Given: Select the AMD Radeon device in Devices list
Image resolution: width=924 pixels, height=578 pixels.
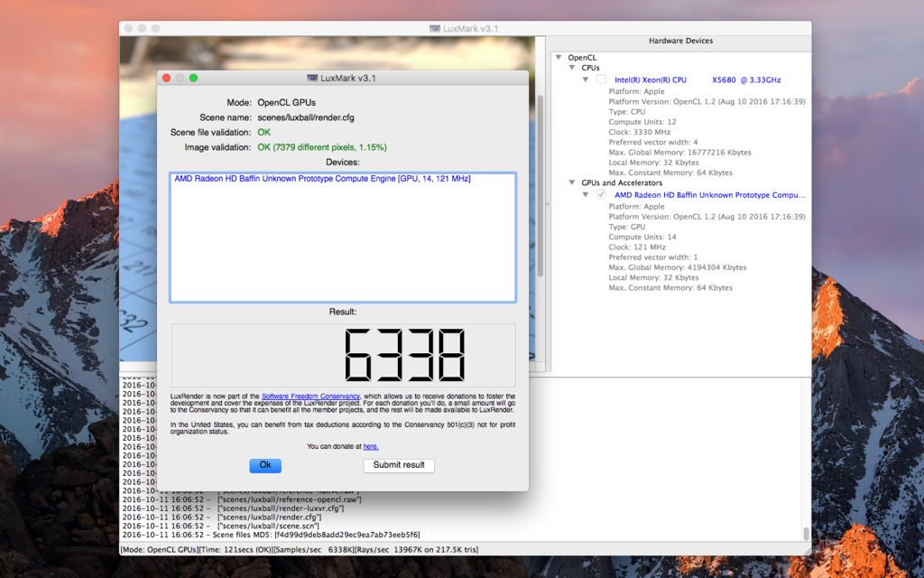Looking at the screenshot, I should coord(322,179).
